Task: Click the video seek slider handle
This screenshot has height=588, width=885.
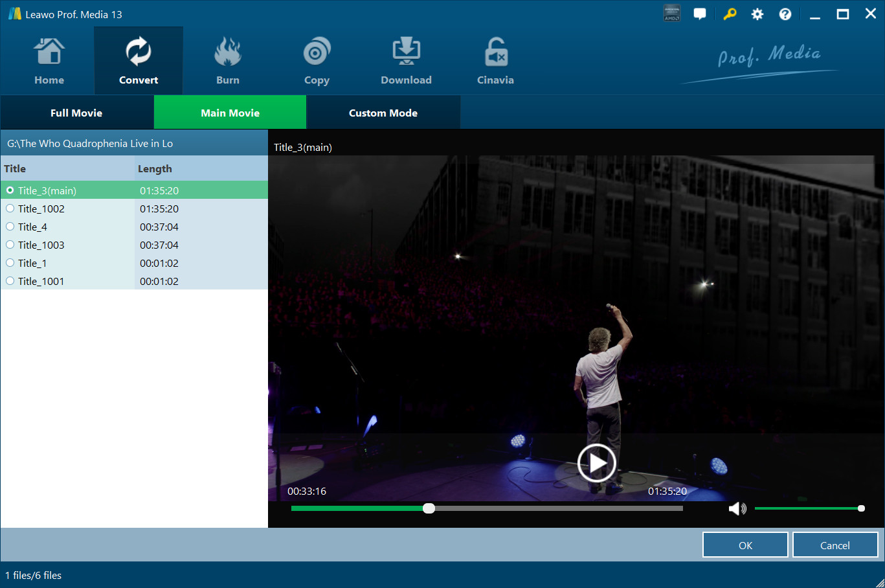Action: click(x=429, y=508)
